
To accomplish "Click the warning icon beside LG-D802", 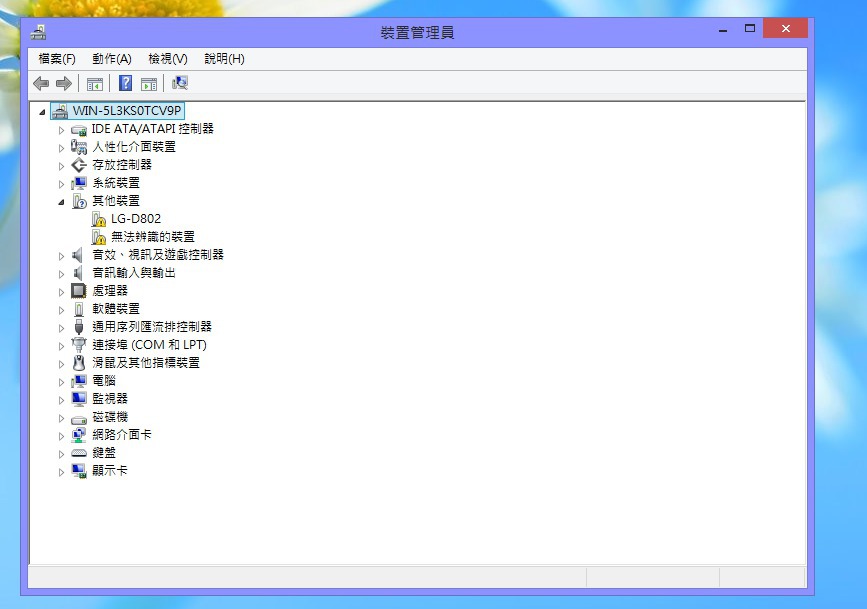I will pos(98,219).
